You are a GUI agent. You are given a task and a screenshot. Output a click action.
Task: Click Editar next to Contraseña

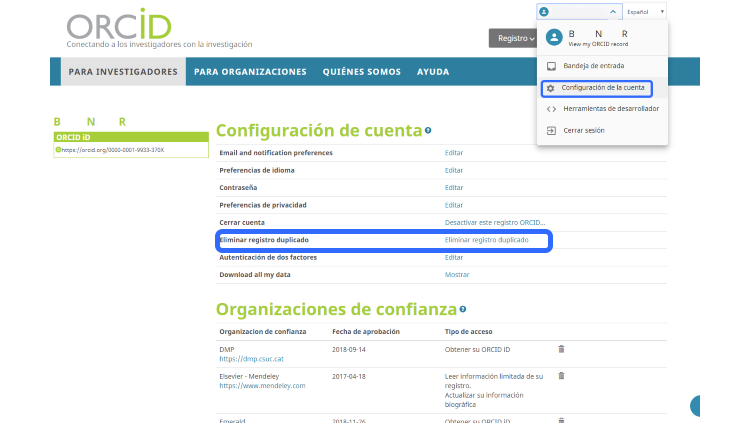coord(454,188)
